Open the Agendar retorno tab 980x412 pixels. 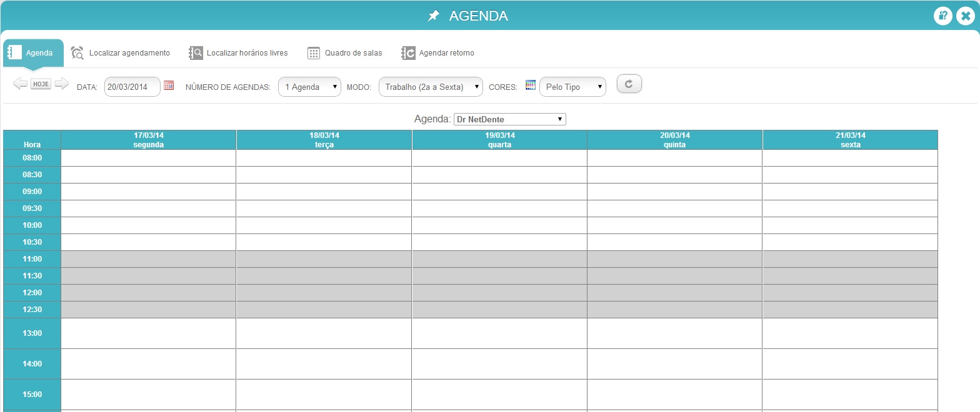click(446, 53)
